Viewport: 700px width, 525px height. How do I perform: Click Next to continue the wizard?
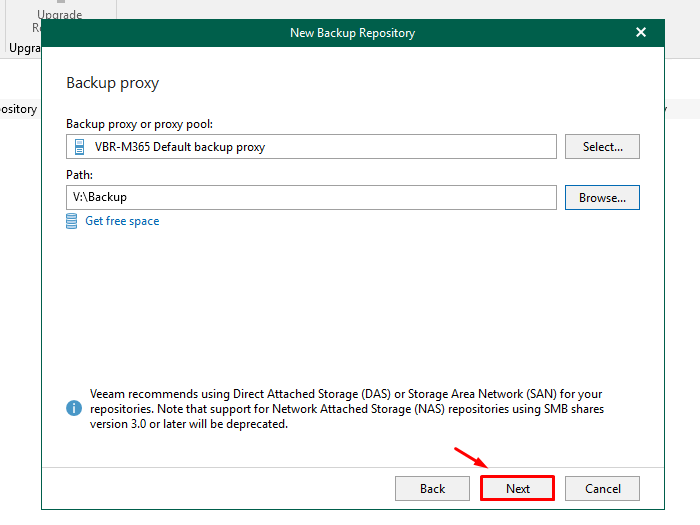coord(517,488)
